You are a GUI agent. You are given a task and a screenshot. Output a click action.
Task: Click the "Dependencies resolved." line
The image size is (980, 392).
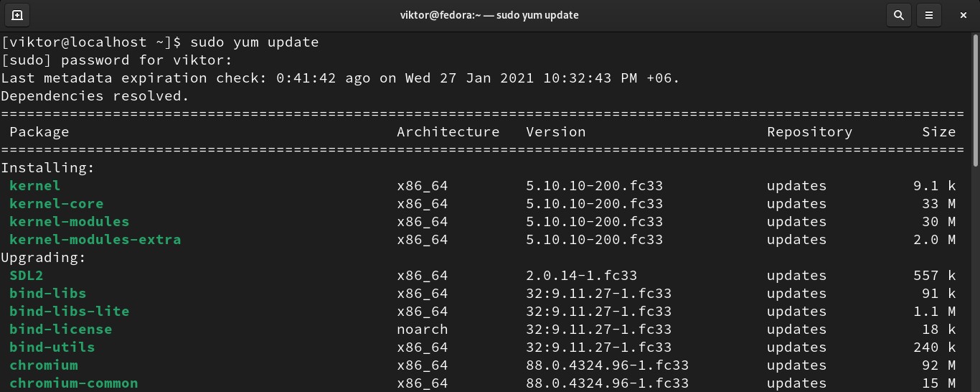tap(95, 96)
